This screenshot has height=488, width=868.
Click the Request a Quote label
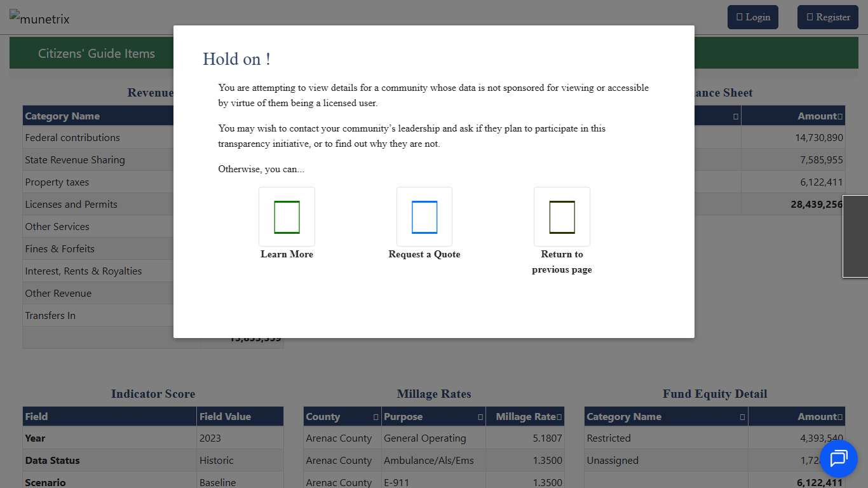click(x=424, y=254)
